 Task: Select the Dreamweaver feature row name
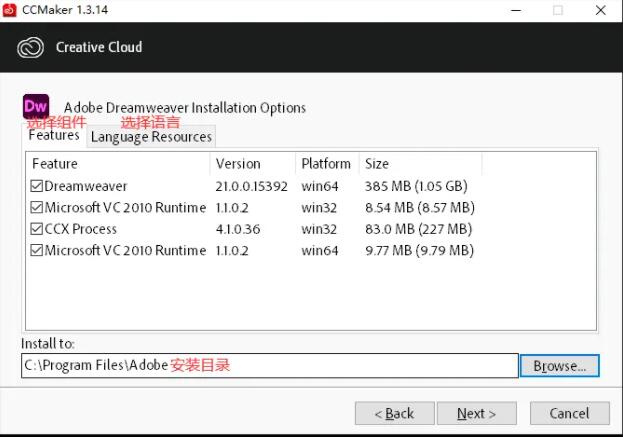point(86,186)
